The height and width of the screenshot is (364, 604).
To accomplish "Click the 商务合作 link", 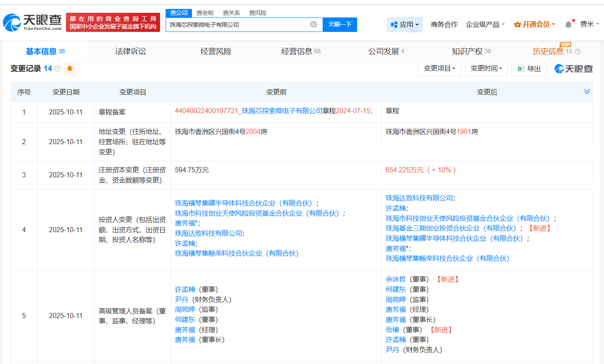I will pyautogui.click(x=444, y=24).
